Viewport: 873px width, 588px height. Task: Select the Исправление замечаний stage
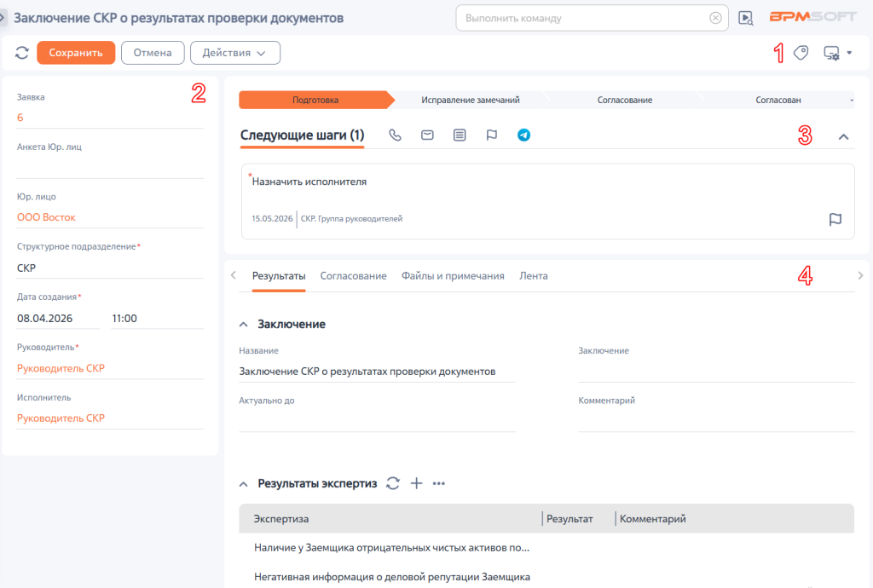[x=471, y=101]
